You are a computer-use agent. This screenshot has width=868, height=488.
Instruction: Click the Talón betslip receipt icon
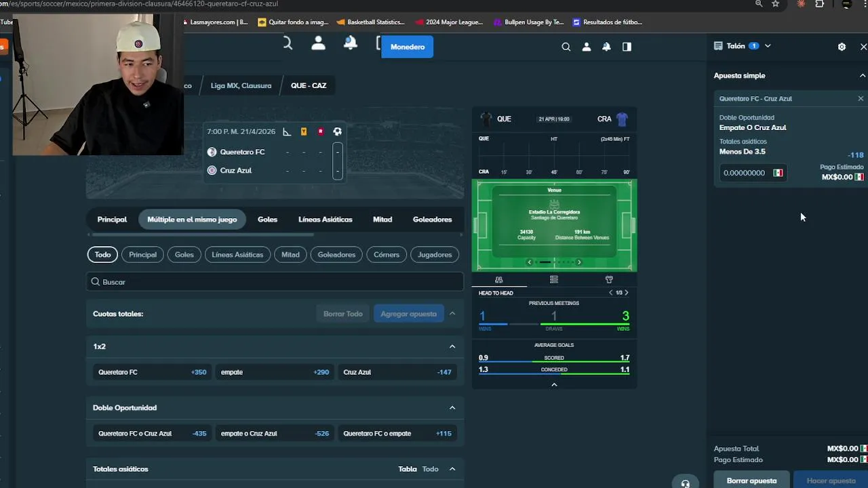(718, 46)
